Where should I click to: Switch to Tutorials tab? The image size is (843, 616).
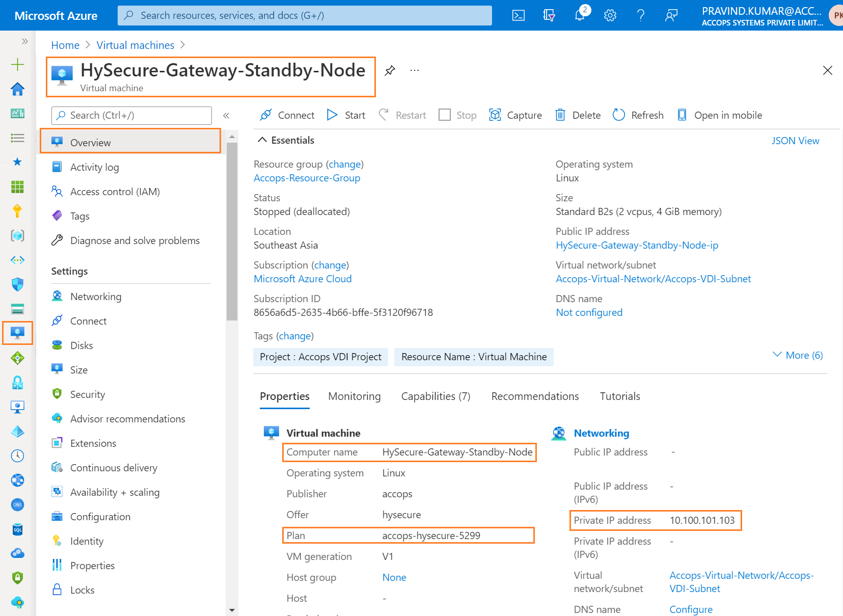[620, 396]
